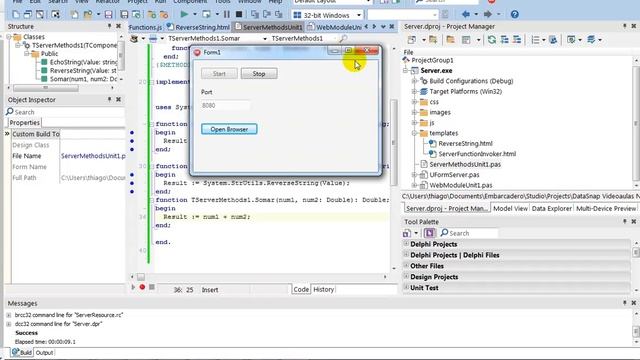The image size is (640, 360).
Task: Click the magnifier icon in code editor header
Action: (343, 38)
